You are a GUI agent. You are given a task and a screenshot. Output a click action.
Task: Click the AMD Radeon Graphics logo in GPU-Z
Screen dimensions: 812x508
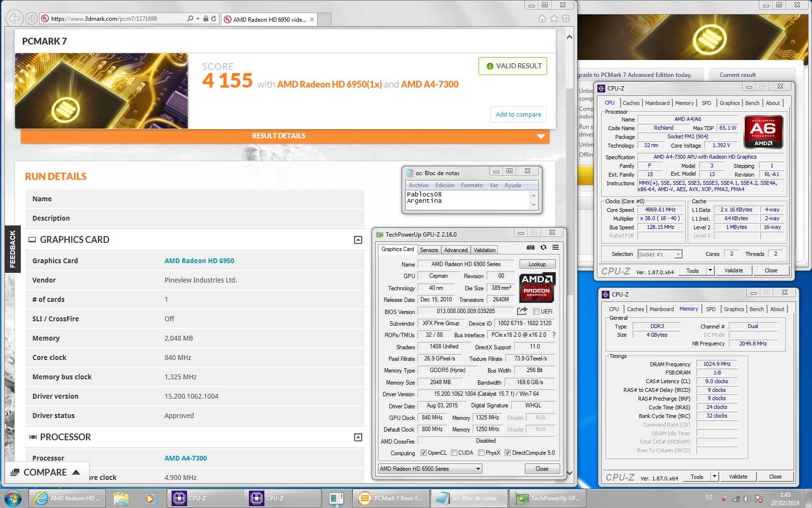click(x=537, y=287)
